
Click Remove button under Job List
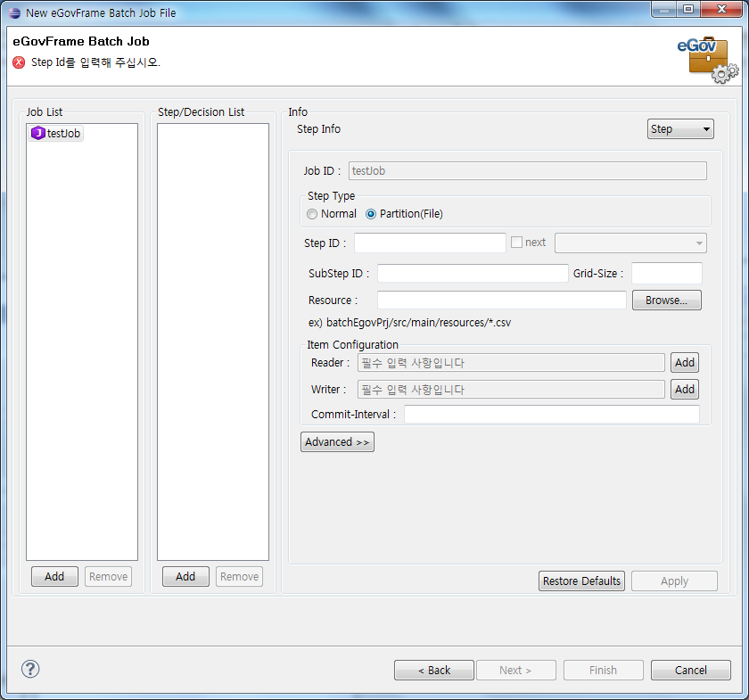pos(108,577)
